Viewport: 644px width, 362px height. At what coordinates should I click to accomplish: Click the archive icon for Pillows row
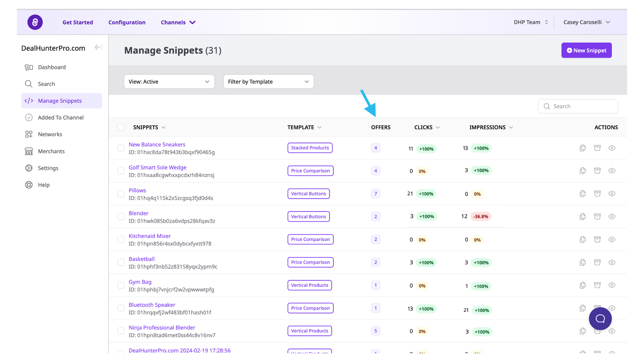597,194
